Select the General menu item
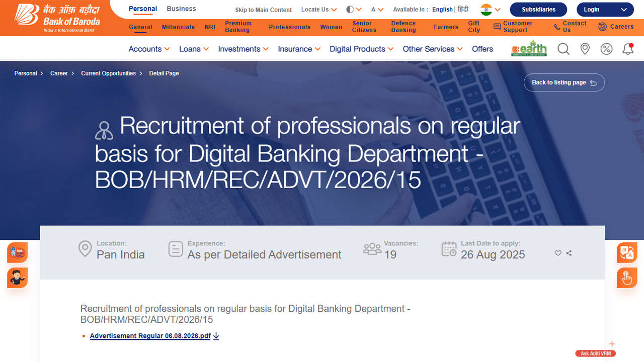This screenshot has width=644, height=362. pos(140,27)
